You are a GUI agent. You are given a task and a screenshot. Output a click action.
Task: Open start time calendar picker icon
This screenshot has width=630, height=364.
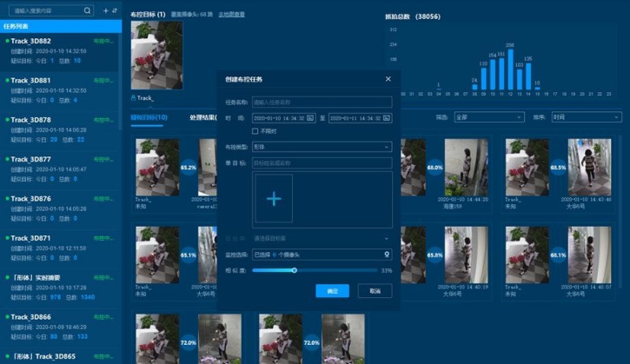(311, 118)
